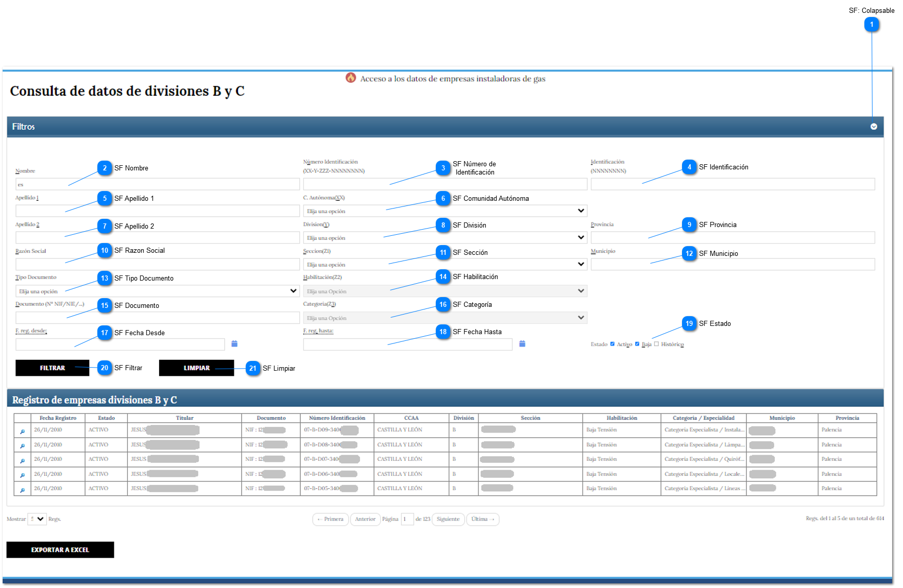Focus the Nombre input field
903x588 pixels.
(x=158, y=184)
